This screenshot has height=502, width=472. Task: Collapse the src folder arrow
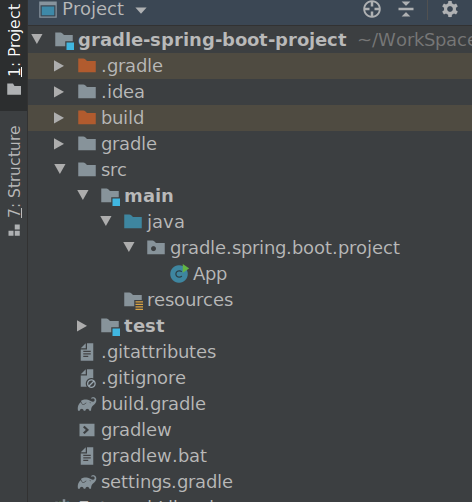point(60,169)
